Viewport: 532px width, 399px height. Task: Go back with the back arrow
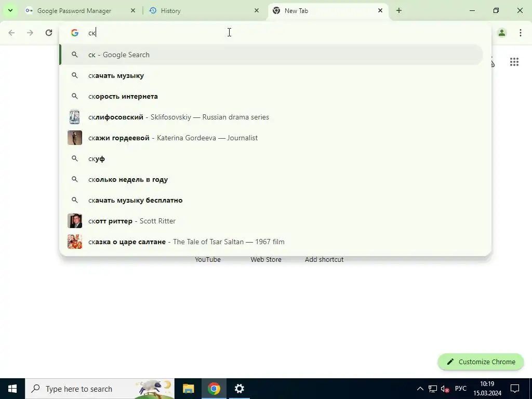[11, 33]
